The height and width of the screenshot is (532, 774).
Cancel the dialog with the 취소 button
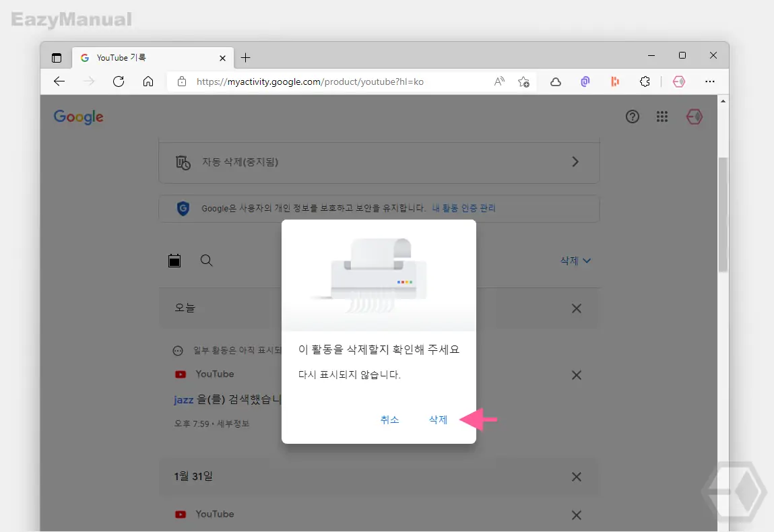(389, 420)
